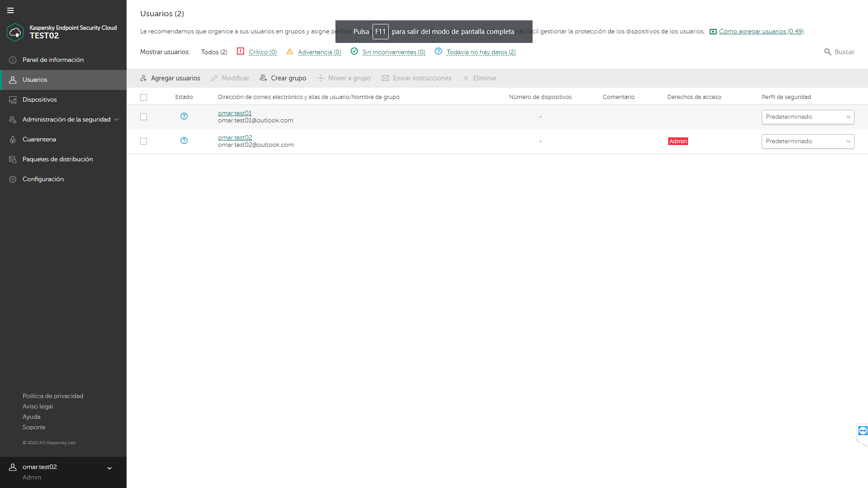Filter by Todavía no hay datos
Viewport: 868px width, 488px height.
point(481,52)
